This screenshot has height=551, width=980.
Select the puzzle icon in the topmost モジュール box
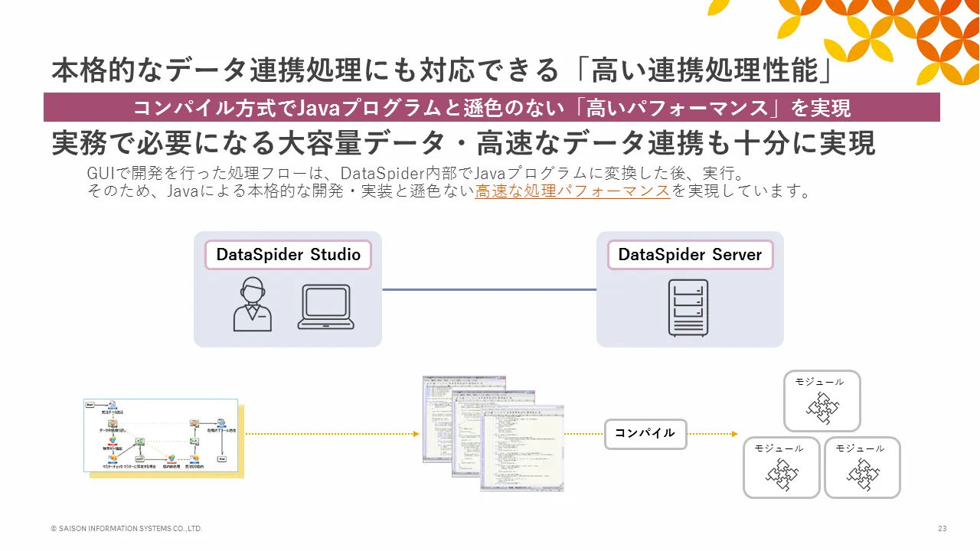click(x=823, y=408)
